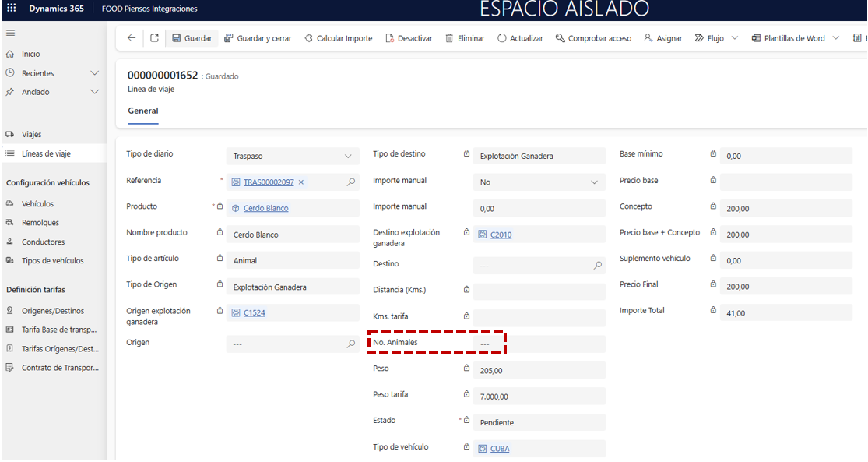Click search icon in Origen field
This screenshot has width=868, height=462.
coord(351,344)
